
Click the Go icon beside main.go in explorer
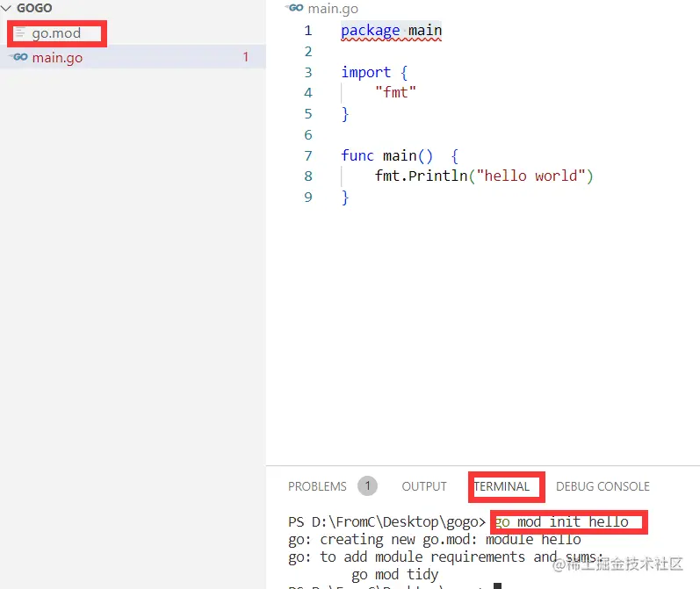(x=19, y=57)
